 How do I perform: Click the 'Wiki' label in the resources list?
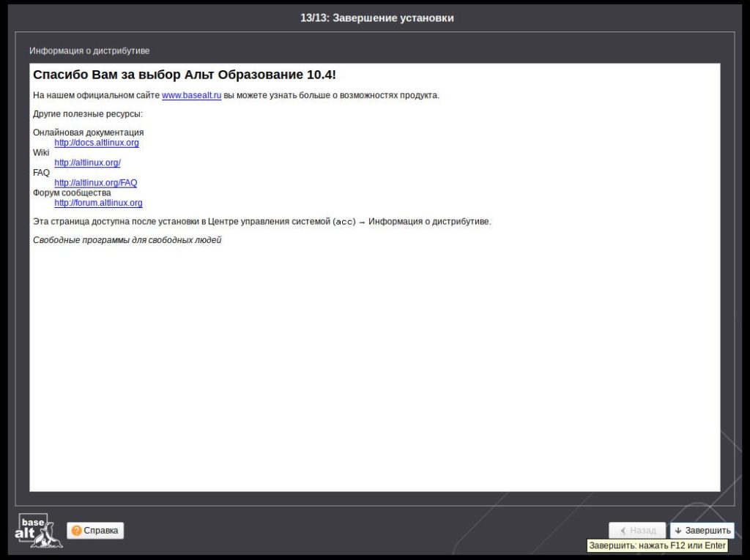[41, 153]
